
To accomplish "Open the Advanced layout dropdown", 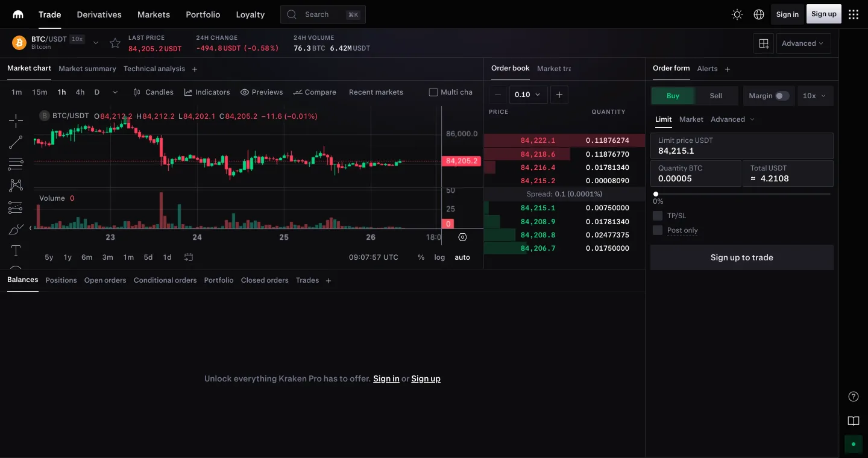I will pyautogui.click(x=804, y=43).
